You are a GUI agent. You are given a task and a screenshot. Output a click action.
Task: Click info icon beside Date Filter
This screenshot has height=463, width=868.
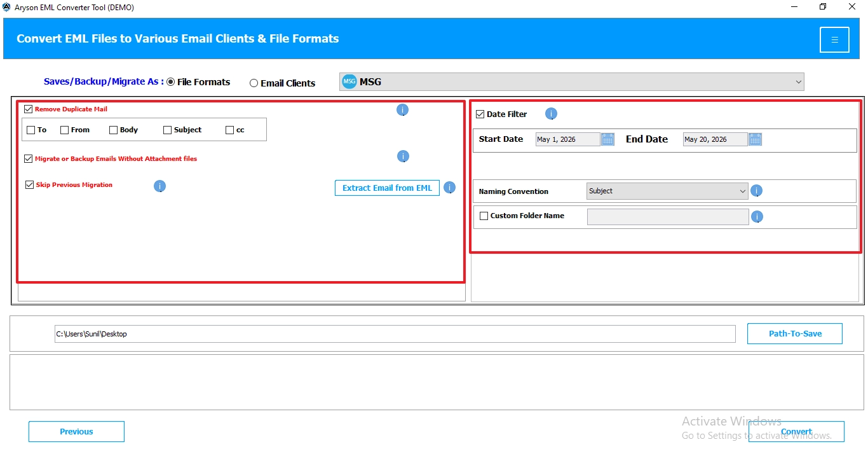tap(551, 114)
